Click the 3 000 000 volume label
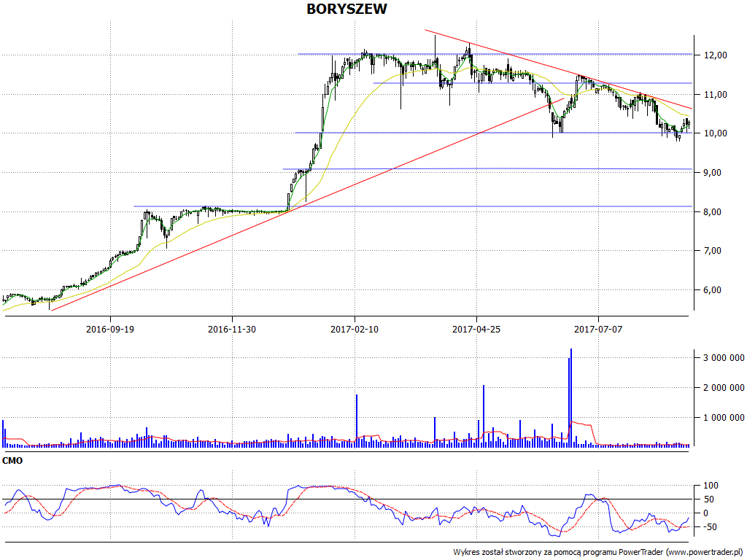This screenshot has width=747, height=560. 724,358
